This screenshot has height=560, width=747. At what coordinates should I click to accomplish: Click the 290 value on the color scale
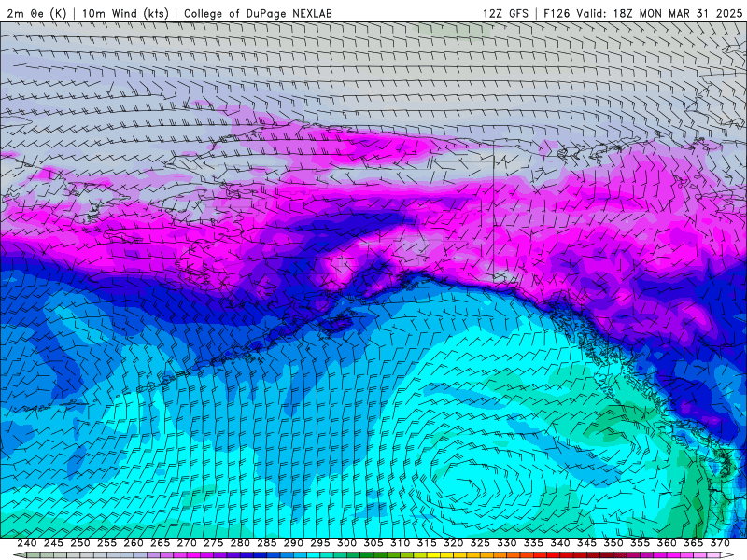click(x=294, y=543)
